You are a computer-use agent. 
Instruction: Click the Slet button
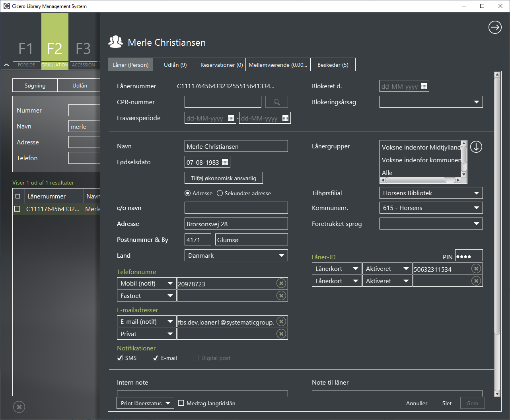point(447,403)
